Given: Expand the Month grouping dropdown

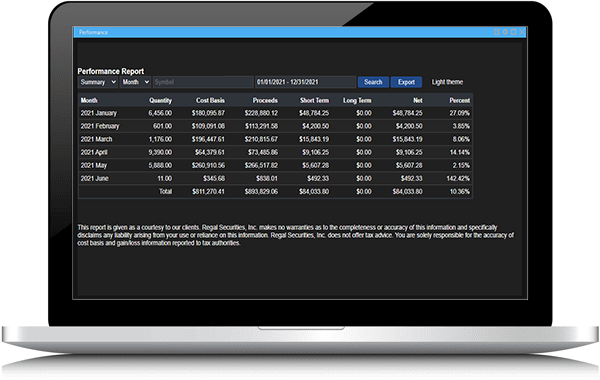Looking at the screenshot, I should pyautogui.click(x=135, y=82).
